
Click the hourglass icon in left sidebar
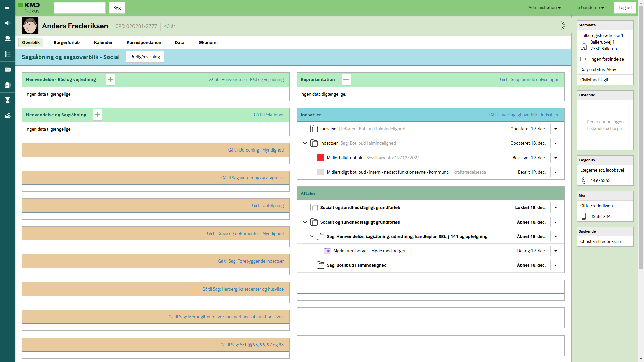(x=7, y=100)
